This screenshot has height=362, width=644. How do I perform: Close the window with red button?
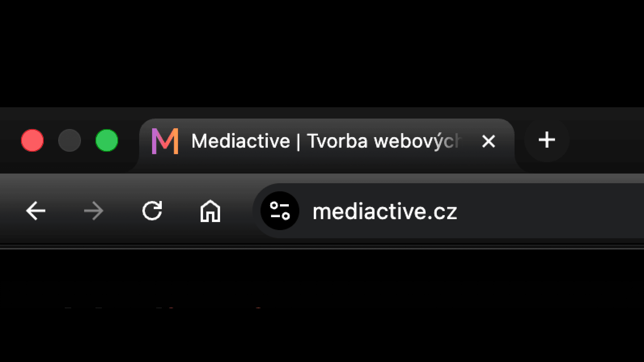pos(32,140)
